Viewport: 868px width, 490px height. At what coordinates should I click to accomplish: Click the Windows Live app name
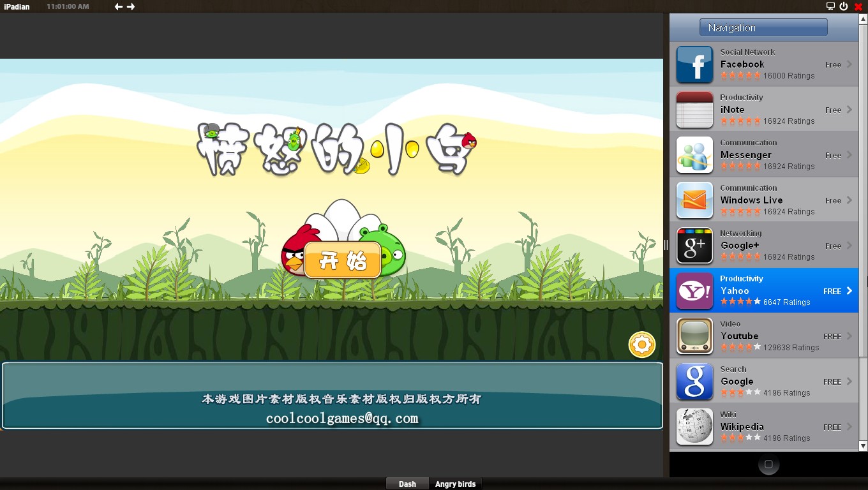coord(751,200)
